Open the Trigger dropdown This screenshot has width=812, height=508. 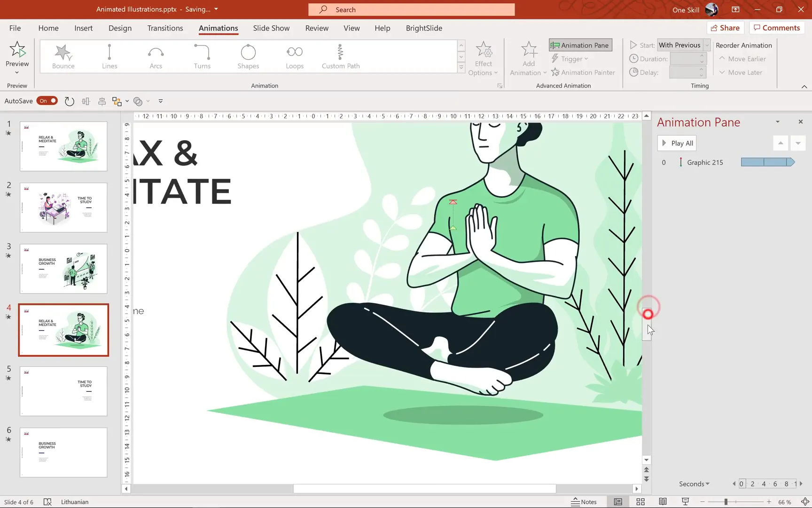(570, 58)
